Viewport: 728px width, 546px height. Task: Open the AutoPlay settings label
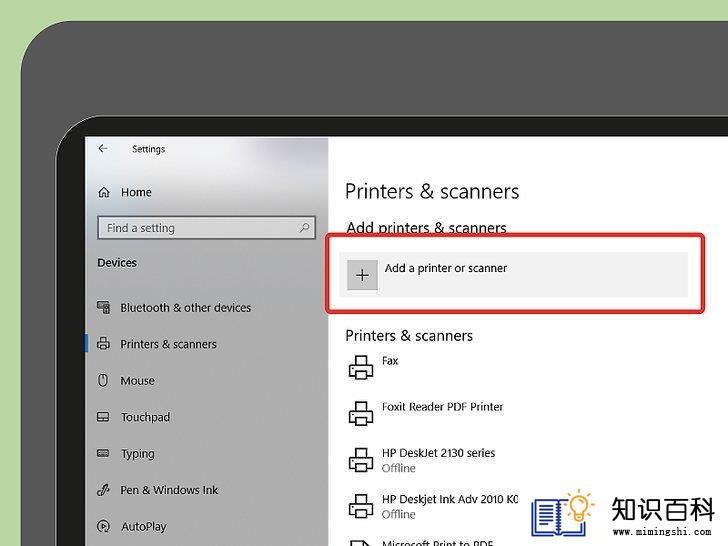(x=144, y=526)
